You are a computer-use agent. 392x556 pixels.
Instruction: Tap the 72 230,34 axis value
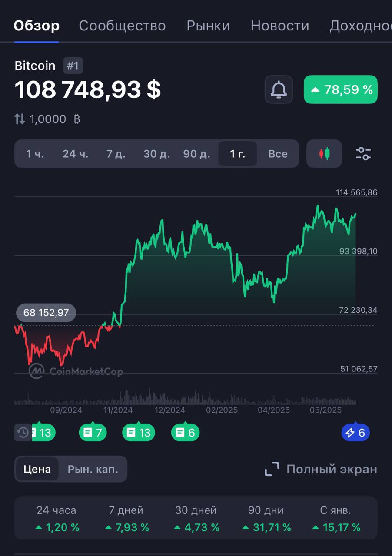[359, 310]
